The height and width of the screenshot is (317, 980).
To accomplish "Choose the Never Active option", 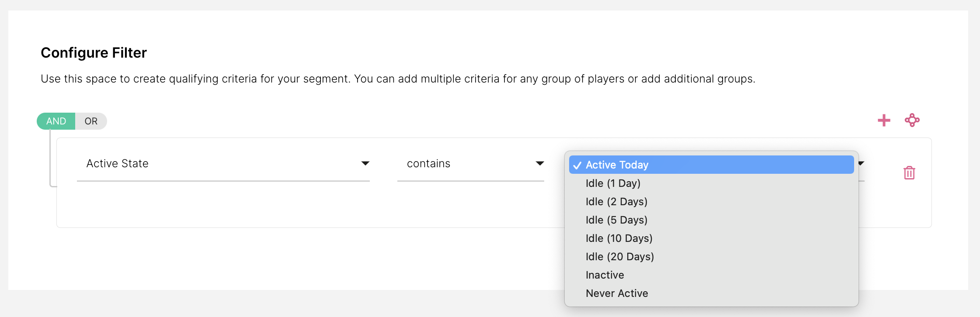I will point(617,293).
